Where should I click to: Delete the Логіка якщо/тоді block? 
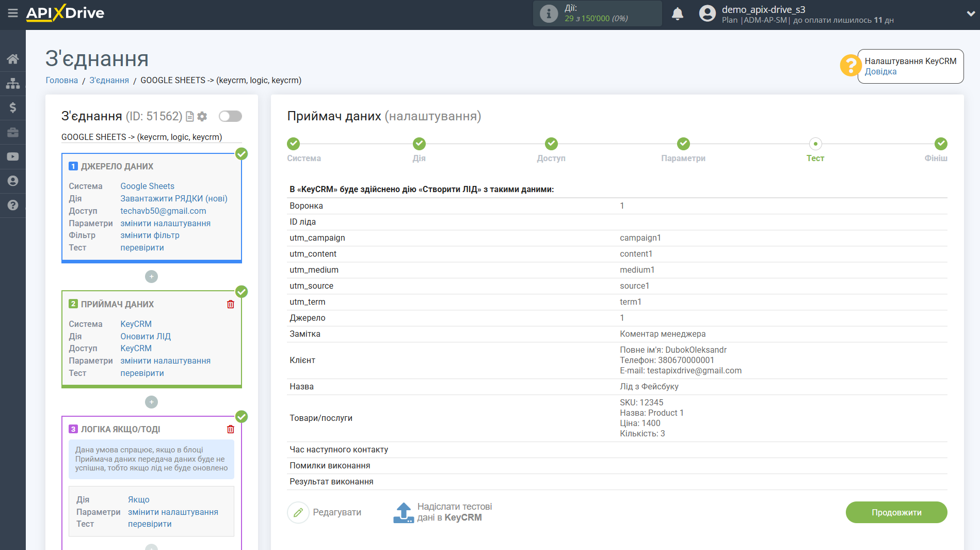(231, 429)
